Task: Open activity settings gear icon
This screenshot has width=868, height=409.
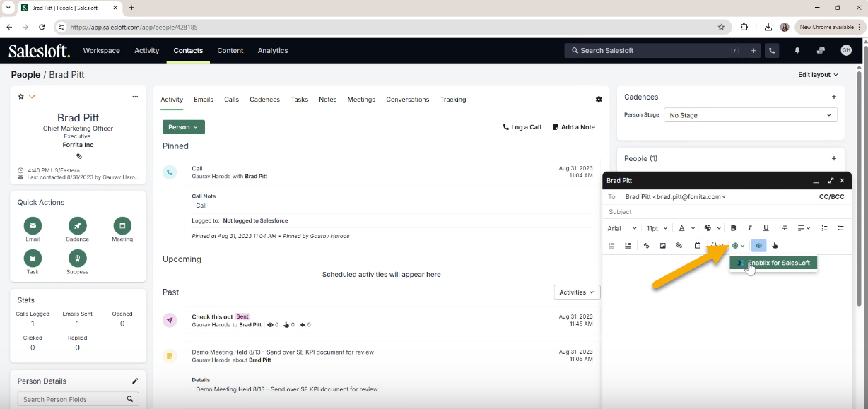Action: [599, 100]
